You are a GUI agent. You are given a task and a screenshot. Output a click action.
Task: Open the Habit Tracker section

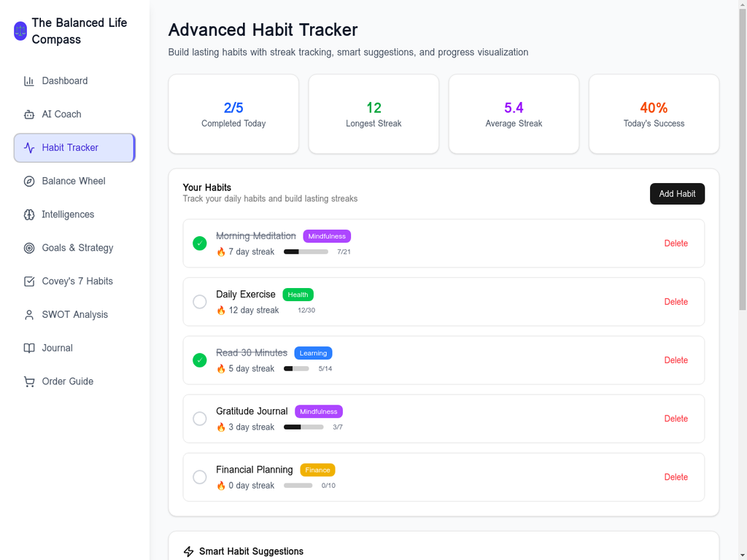(74, 147)
